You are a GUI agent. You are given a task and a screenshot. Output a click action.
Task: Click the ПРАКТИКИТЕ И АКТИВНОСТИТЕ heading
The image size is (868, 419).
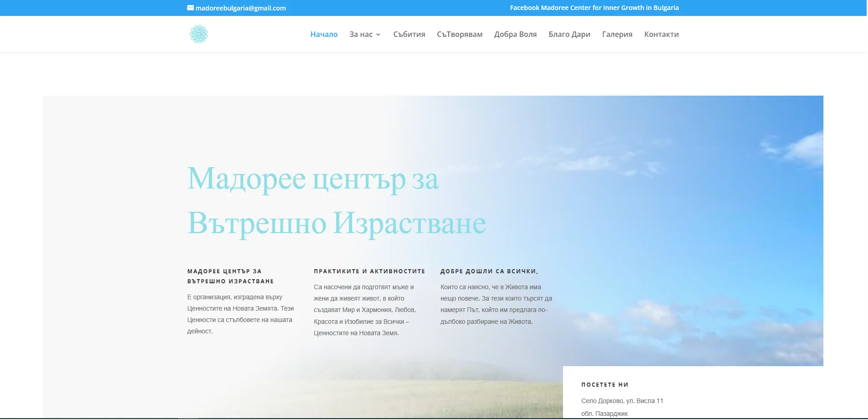tap(370, 271)
